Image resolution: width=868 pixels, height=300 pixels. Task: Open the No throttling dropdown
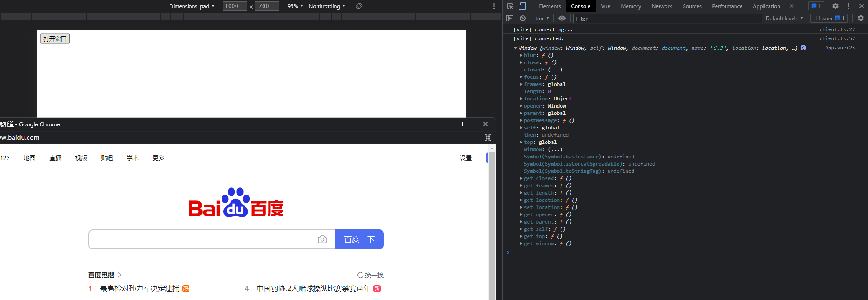(327, 6)
